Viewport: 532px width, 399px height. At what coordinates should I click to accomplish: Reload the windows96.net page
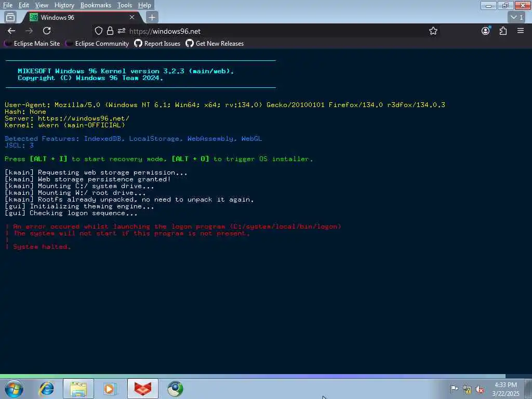47,31
